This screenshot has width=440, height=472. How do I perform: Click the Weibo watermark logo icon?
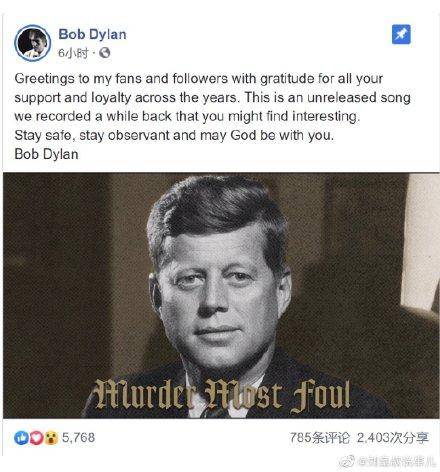pyautogui.click(x=348, y=462)
